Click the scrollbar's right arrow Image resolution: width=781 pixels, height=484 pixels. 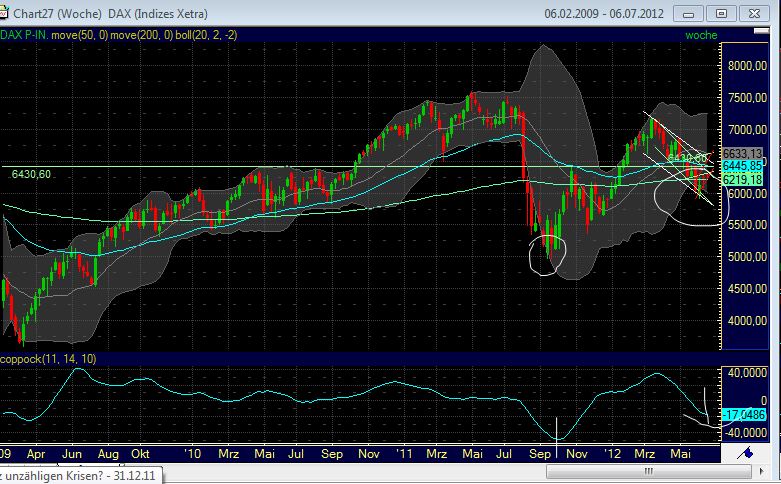click(761, 471)
